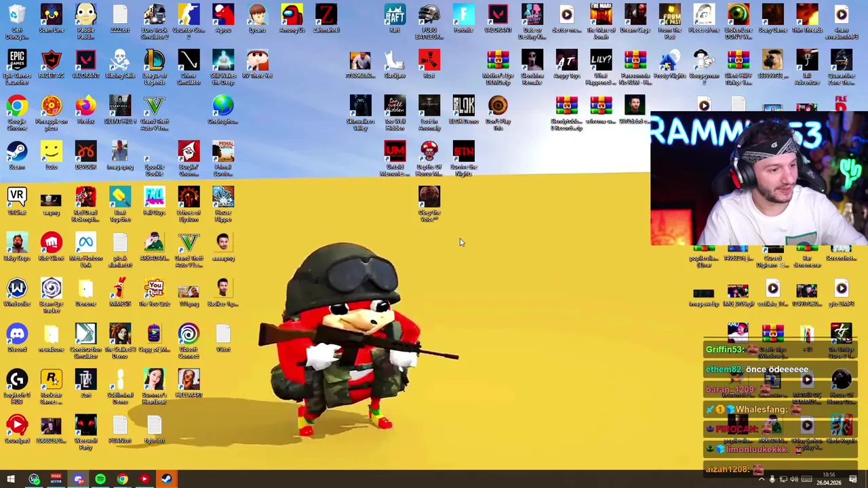Open the DEVOUR game icon
Viewport: 868px width, 488px height.
click(x=85, y=156)
